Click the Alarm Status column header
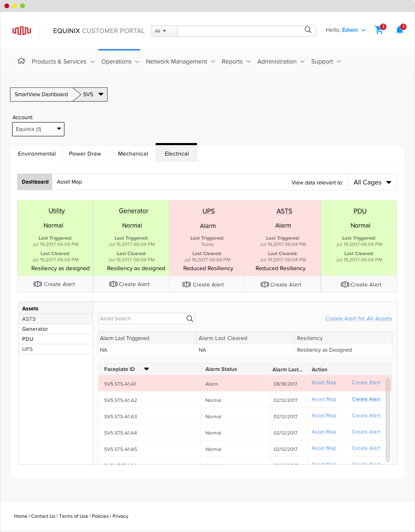The height and width of the screenshot is (532, 415). click(221, 369)
